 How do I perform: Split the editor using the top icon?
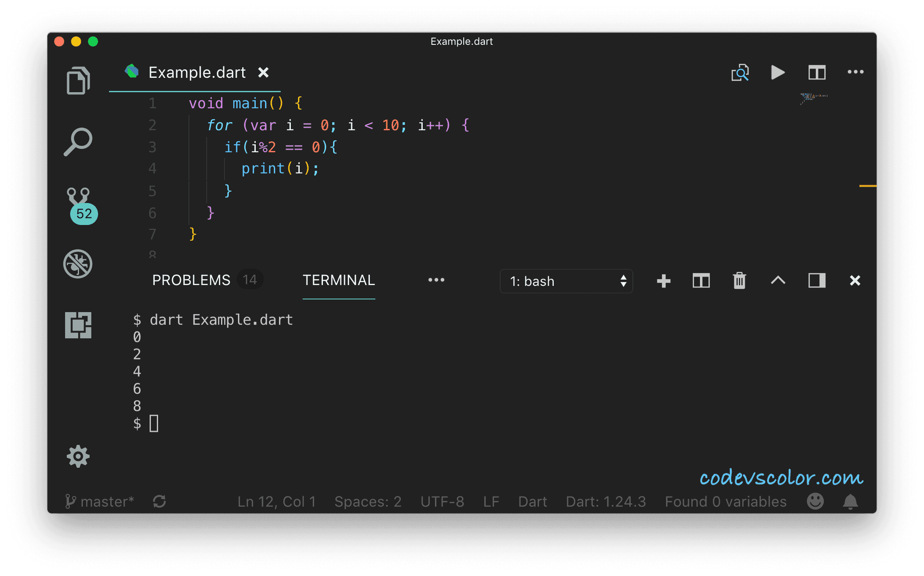coord(817,72)
